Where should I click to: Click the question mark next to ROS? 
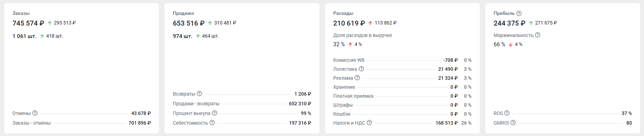click(x=507, y=113)
